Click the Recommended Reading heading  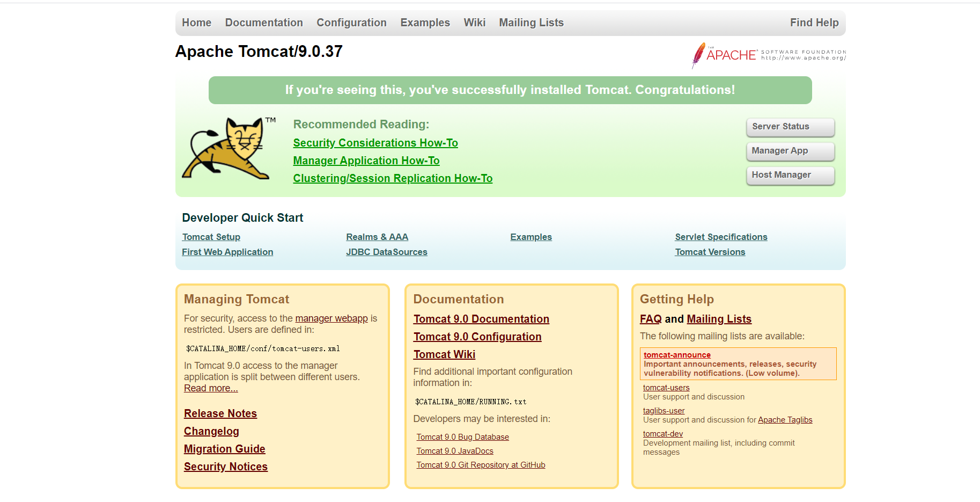click(x=361, y=125)
